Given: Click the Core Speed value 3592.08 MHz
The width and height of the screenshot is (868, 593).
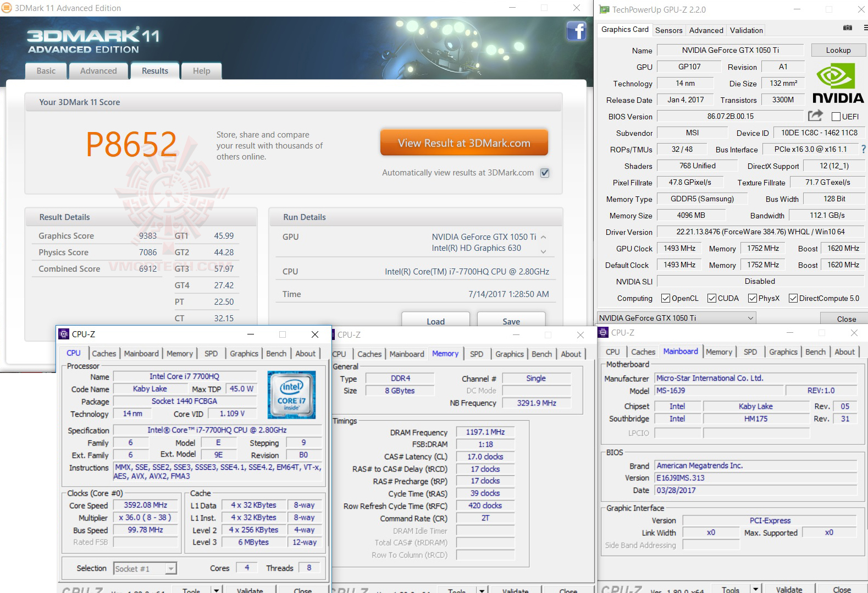Looking at the screenshot, I should [146, 505].
